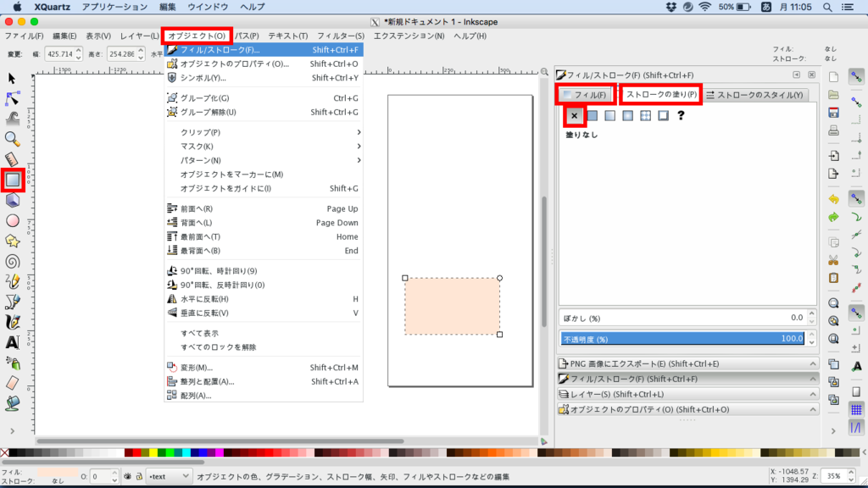This screenshot has width=868, height=488.
Task: Switch to the フィル(F) tab
Action: click(586, 95)
